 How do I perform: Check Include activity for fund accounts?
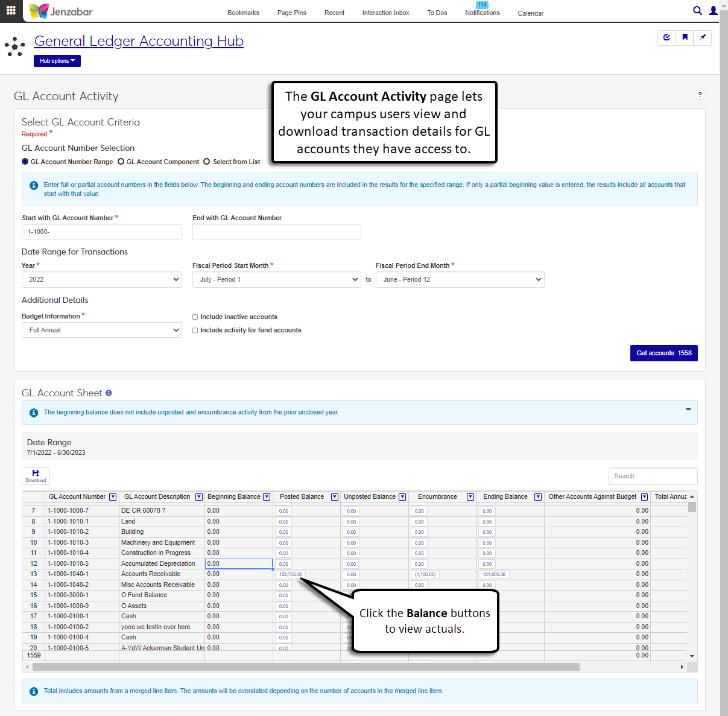[195, 331]
